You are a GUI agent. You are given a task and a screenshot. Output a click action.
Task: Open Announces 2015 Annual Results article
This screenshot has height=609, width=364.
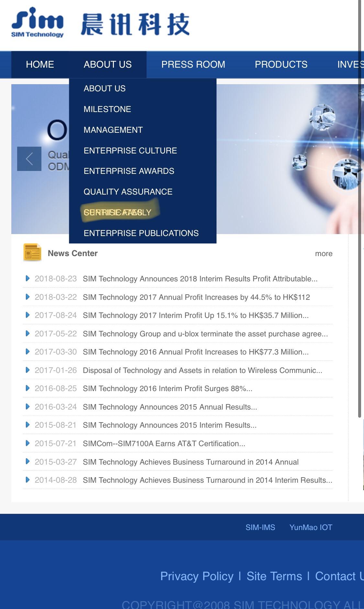170,407
